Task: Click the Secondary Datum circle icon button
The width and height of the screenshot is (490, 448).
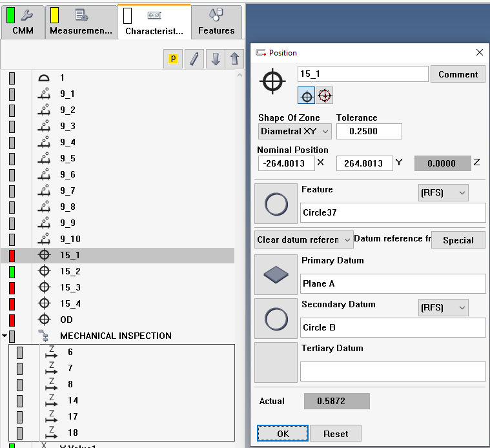Action: coord(276,318)
